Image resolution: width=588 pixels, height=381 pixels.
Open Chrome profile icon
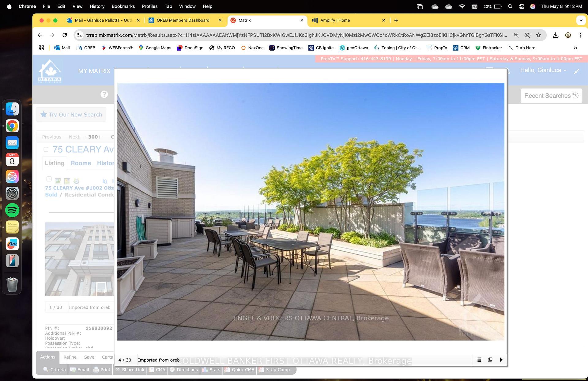click(568, 35)
